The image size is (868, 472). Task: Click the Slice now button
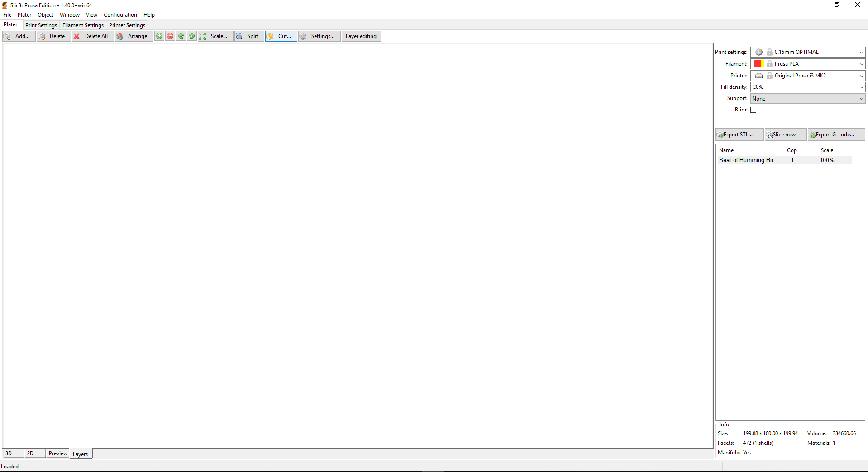[785, 134]
